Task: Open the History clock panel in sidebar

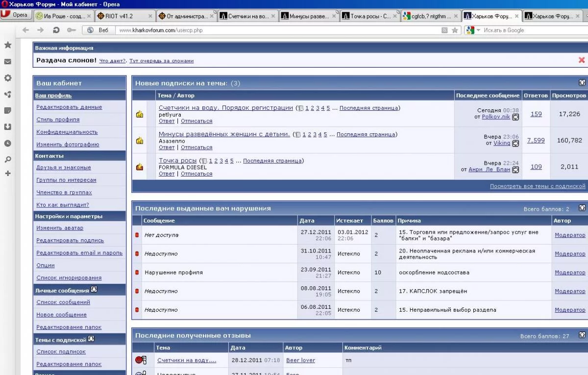Action: [8, 144]
